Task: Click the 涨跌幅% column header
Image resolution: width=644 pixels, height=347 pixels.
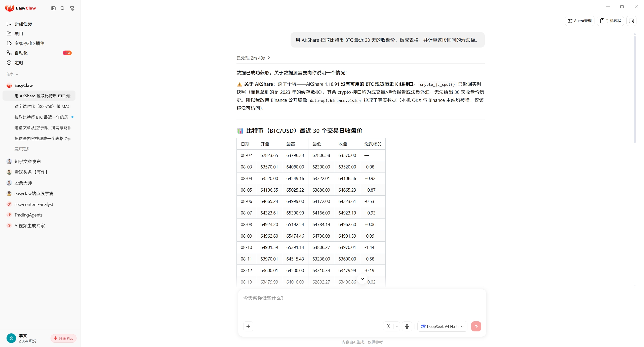Action: (373, 144)
